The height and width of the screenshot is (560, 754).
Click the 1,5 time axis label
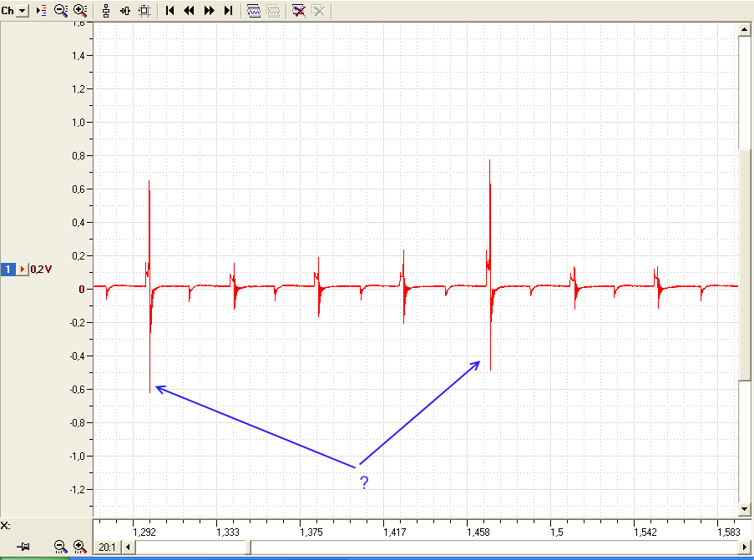[556, 532]
